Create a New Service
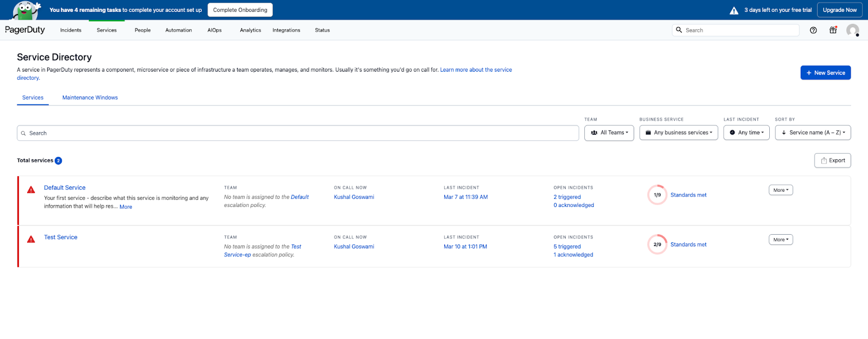Image resolution: width=868 pixels, height=339 pixels. coord(826,73)
